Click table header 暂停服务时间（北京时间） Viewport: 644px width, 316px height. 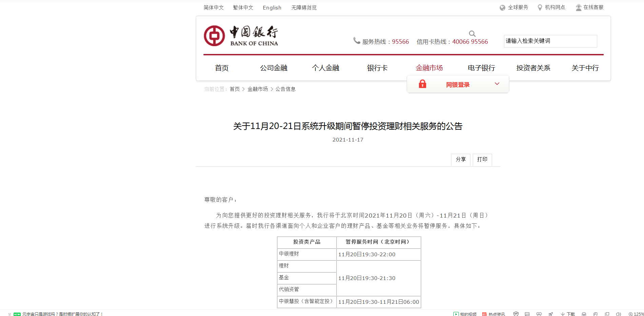coord(378,242)
